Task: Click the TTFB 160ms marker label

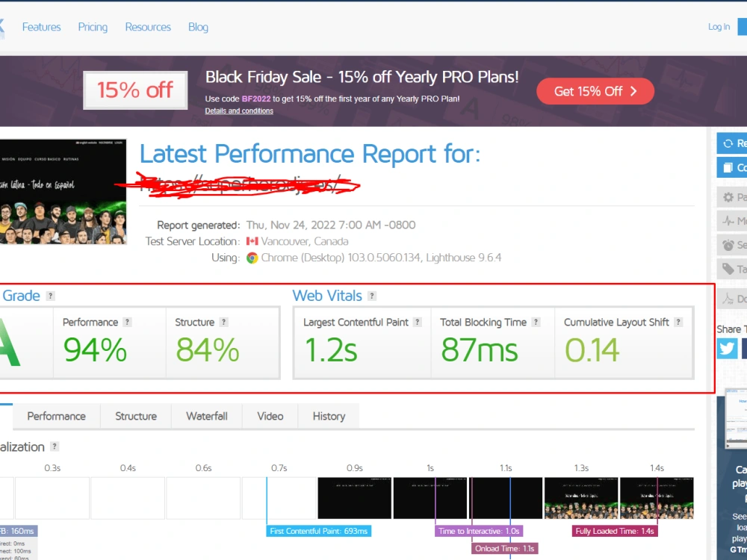Action: pyautogui.click(x=18, y=531)
